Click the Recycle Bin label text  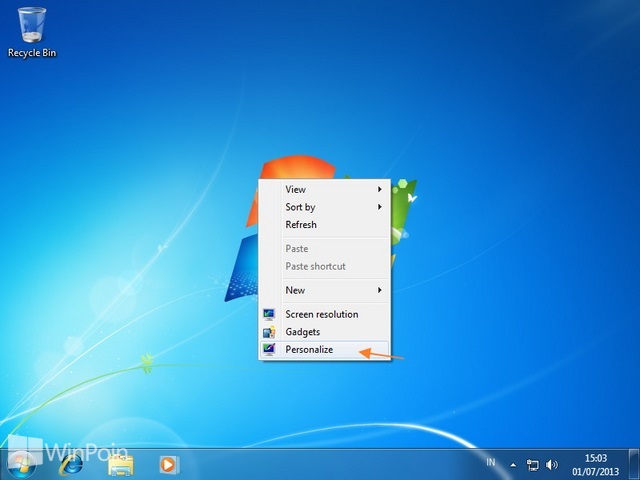[x=32, y=53]
